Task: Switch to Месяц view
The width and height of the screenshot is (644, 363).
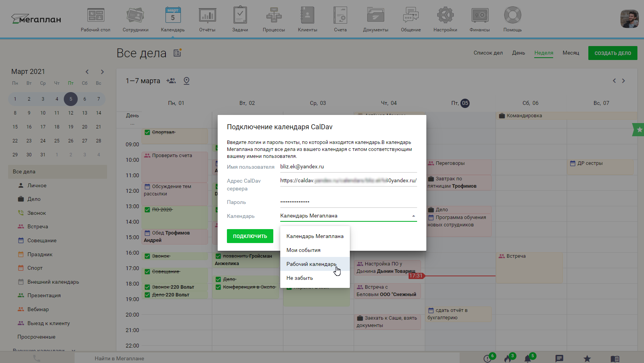Action: pos(571,53)
